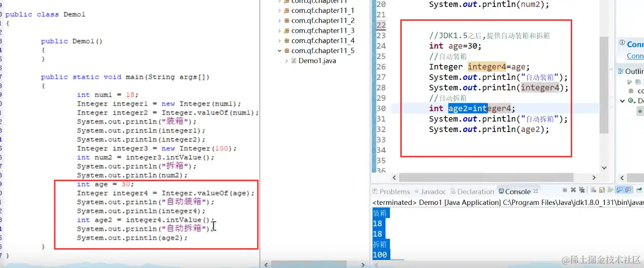Toggle the Scroll Lock console icon

[x=601, y=190]
